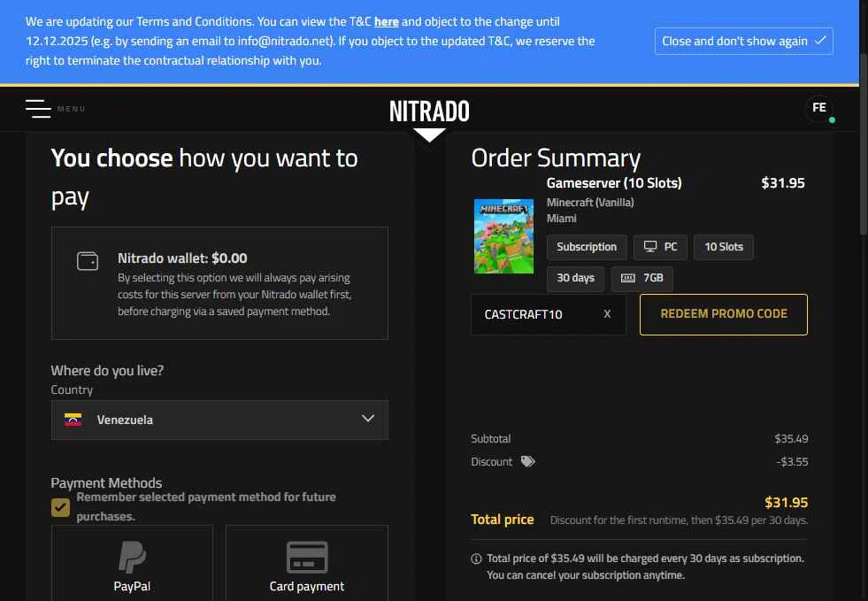Click the 10 Slots tag

724,247
